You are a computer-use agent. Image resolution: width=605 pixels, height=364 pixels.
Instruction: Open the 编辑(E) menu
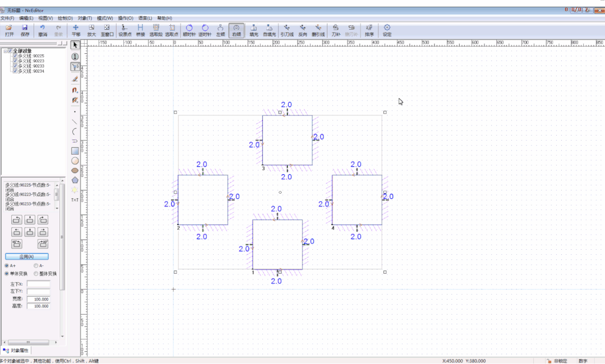pos(26,18)
